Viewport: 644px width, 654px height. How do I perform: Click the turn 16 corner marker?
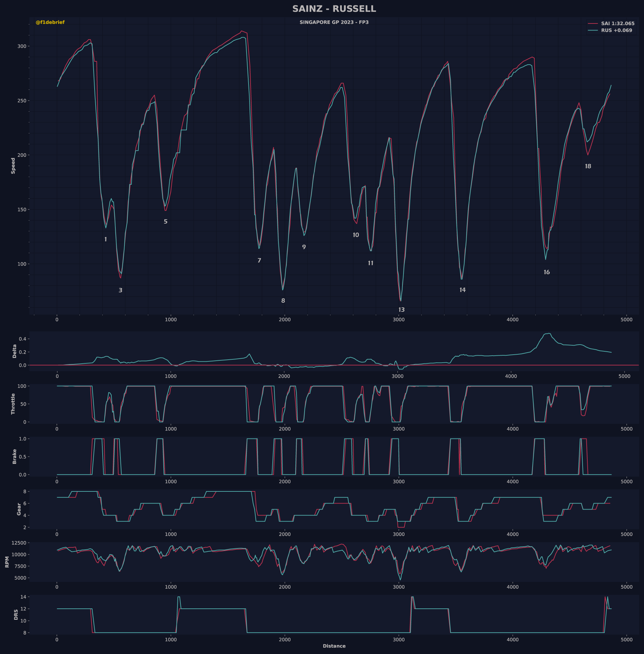547,273
